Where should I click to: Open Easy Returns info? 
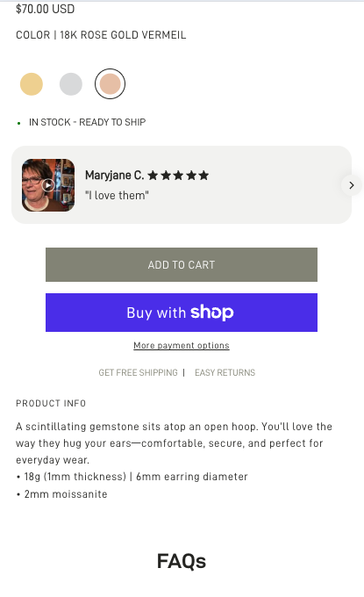[225, 372]
